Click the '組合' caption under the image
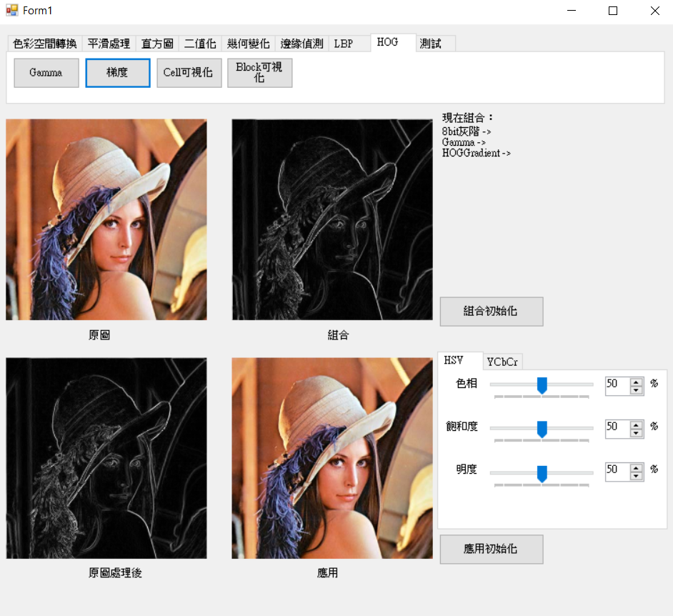The height and width of the screenshot is (616, 673). (x=338, y=335)
